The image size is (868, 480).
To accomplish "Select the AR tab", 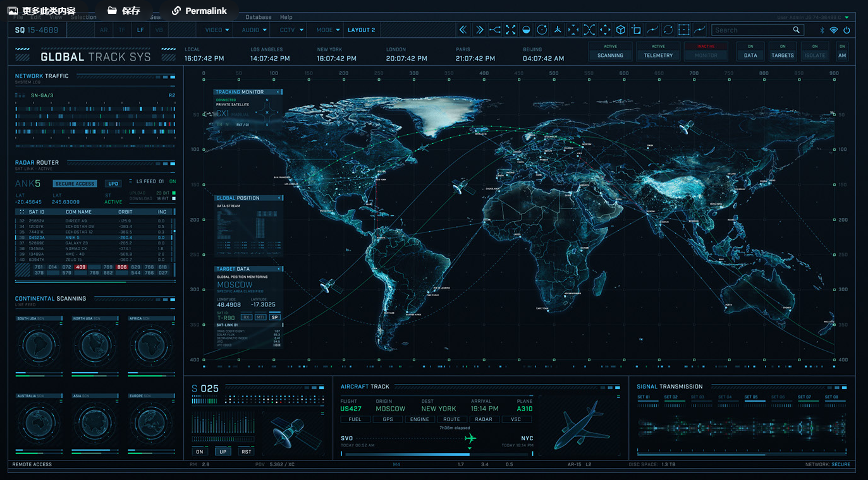I will click(104, 30).
